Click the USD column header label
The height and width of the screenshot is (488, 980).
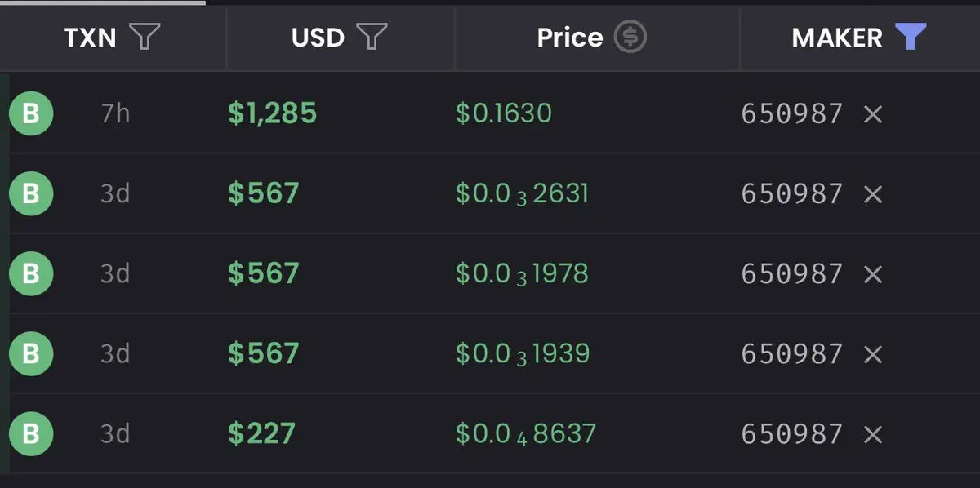pos(318,38)
